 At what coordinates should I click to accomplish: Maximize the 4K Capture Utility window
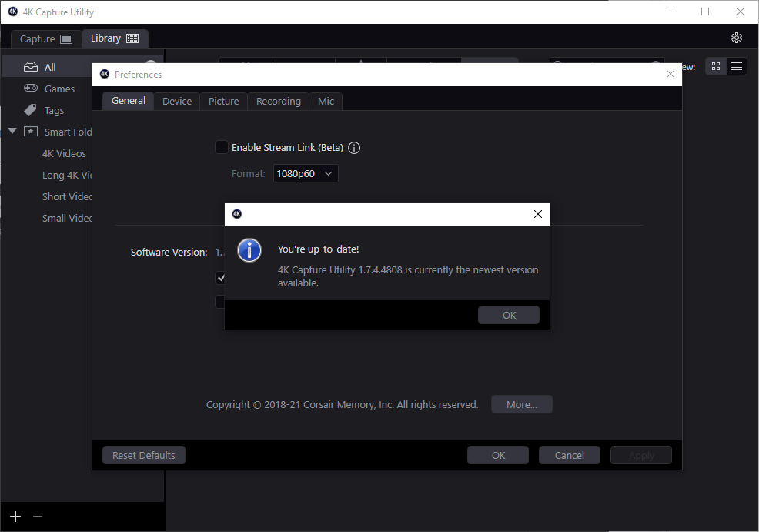click(x=705, y=12)
